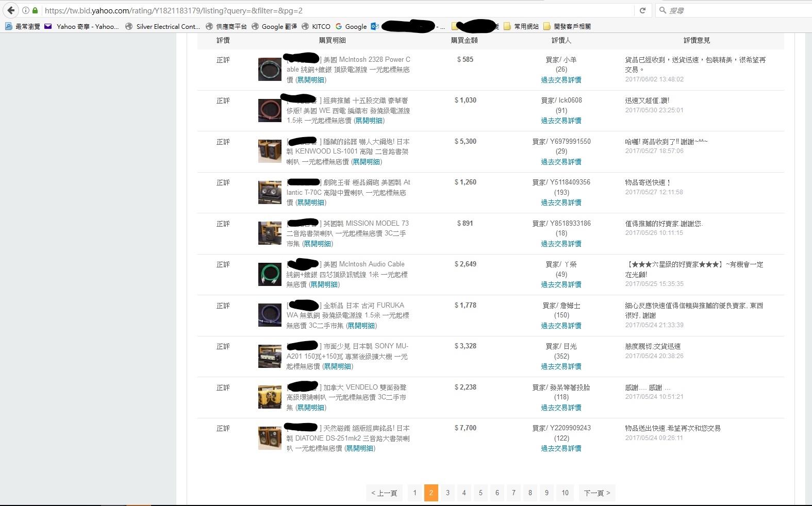View site info via the address bar lock icon

(x=35, y=10)
